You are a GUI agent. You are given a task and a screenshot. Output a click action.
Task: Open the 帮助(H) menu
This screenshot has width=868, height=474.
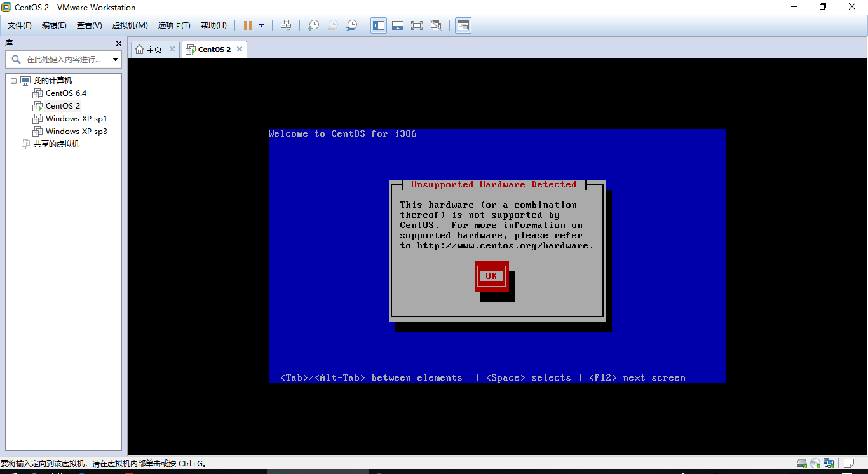214,25
